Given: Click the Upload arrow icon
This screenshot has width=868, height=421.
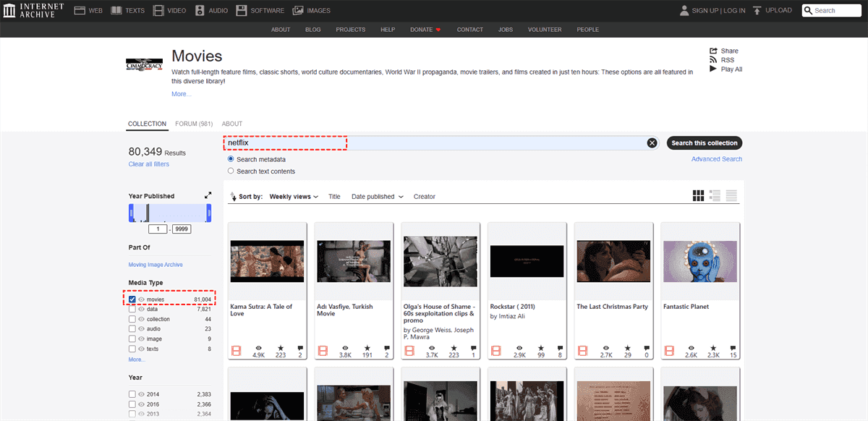Looking at the screenshot, I should point(757,11).
